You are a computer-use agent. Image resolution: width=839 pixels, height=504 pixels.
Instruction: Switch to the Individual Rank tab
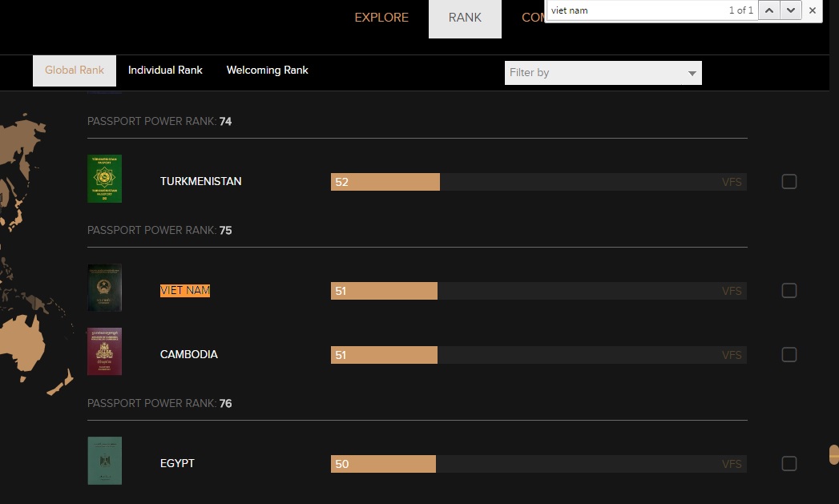[165, 71]
